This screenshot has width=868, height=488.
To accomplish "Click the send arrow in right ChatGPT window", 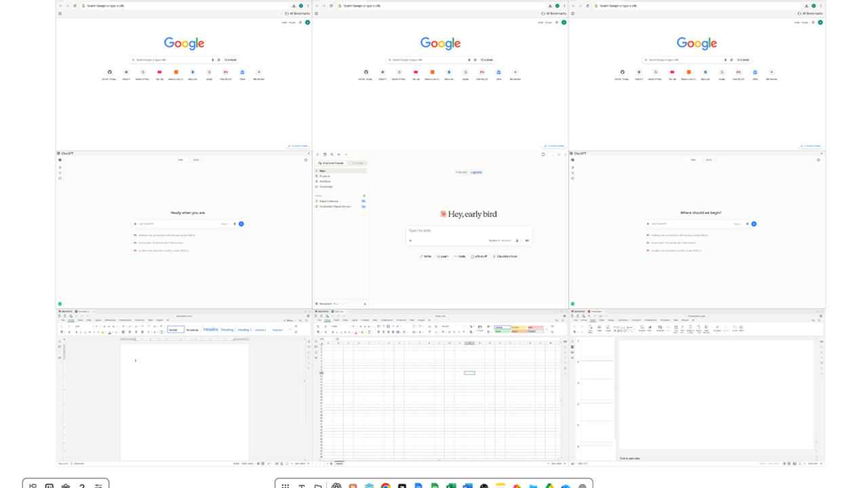I will 754,224.
